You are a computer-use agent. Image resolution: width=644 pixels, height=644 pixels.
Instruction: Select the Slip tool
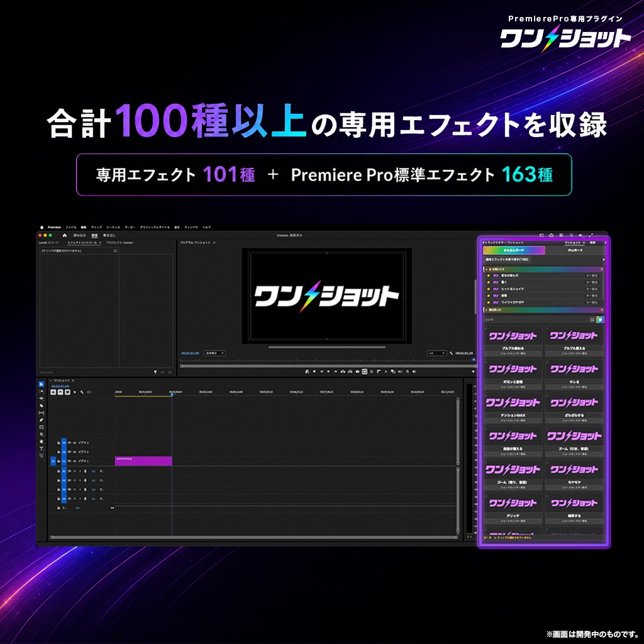[x=41, y=413]
